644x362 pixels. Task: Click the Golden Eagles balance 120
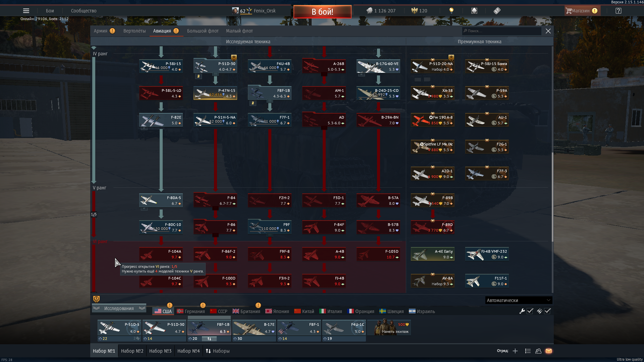pos(419,11)
